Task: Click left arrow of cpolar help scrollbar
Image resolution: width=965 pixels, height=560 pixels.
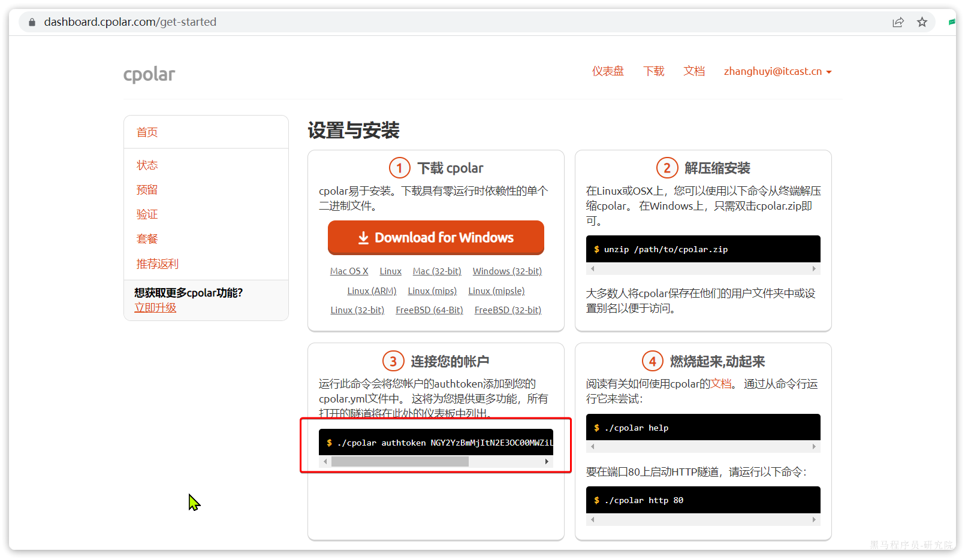Action: tap(593, 447)
